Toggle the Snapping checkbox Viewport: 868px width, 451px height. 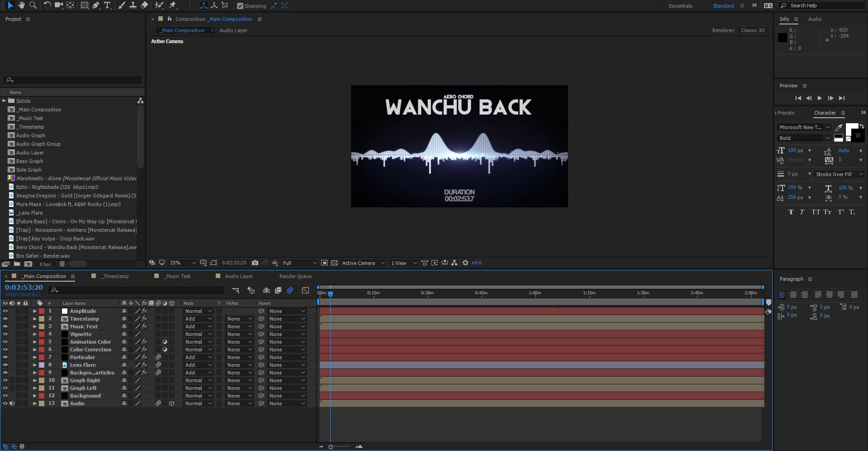[x=240, y=6]
